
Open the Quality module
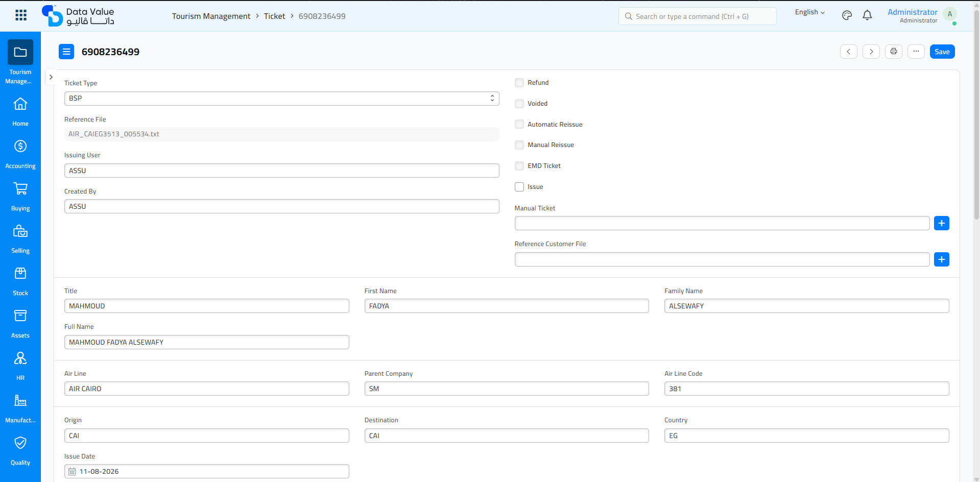click(x=20, y=451)
